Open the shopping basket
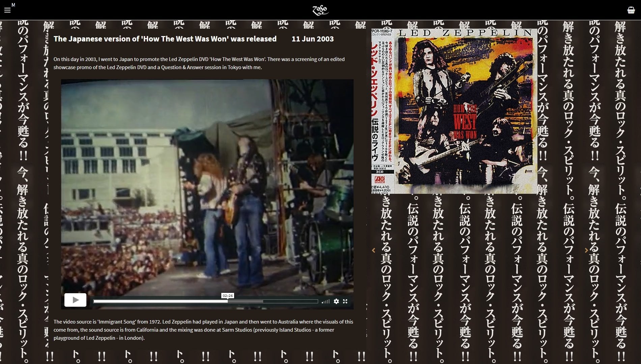Image resolution: width=641 pixels, height=364 pixels. 631,10
